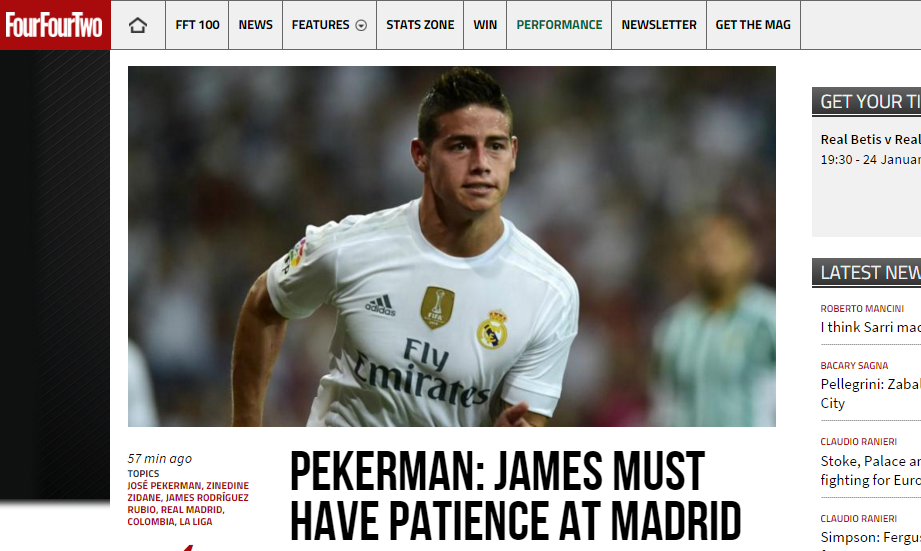Select the Win menu item
Image resolution: width=921 pixels, height=551 pixels.
click(485, 25)
